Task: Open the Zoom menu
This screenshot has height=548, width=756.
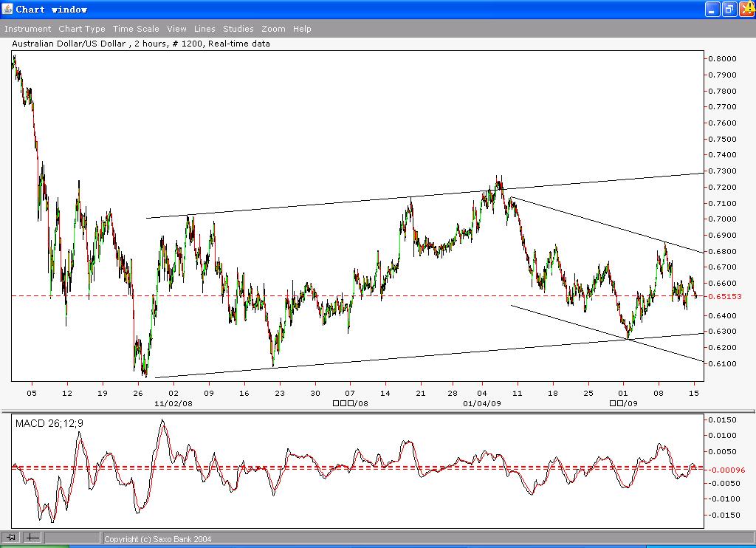Action: point(273,29)
